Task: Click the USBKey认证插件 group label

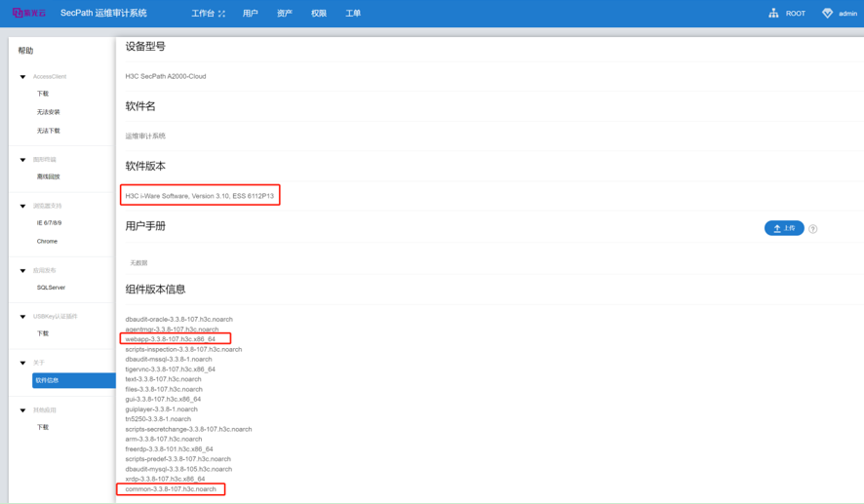Action: 56,317
